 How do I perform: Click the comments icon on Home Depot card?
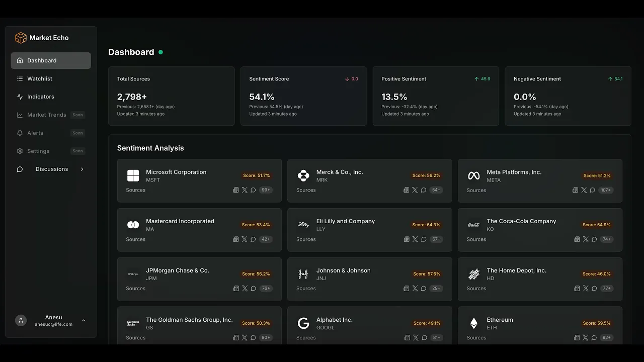pyautogui.click(x=594, y=289)
